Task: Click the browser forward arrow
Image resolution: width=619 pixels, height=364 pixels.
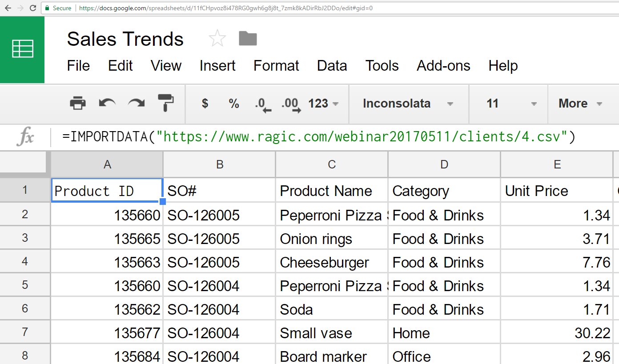Action: (20, 8)
